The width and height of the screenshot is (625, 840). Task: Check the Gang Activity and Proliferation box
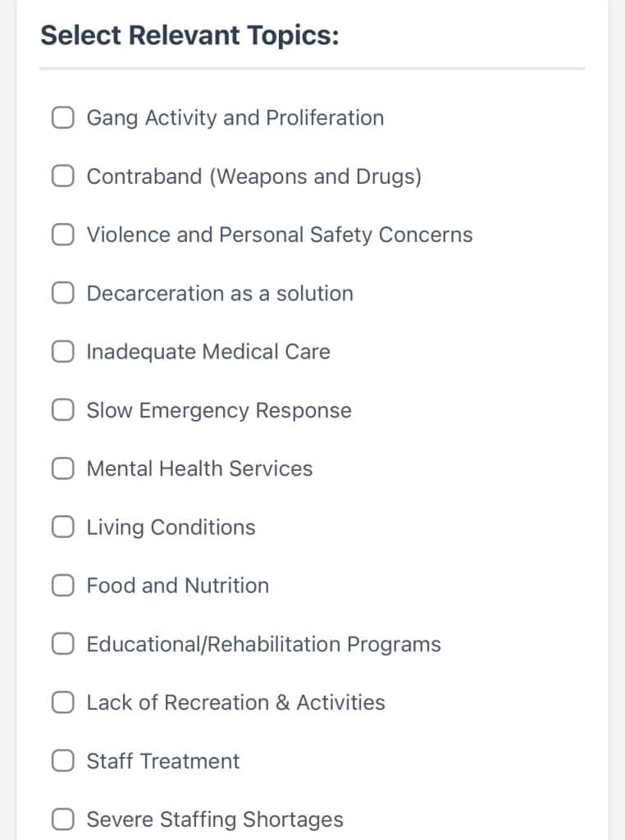(62, 117)
